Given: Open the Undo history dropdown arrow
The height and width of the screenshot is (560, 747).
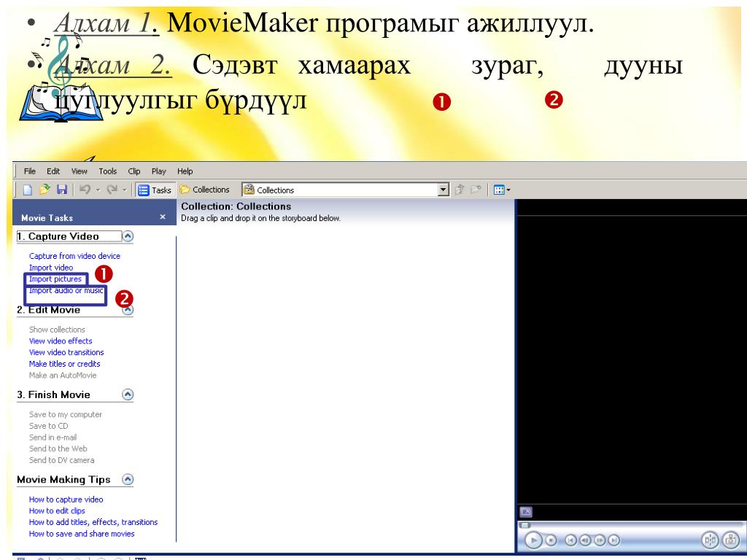Looking at the screenshot, I should tap(98, 190).
